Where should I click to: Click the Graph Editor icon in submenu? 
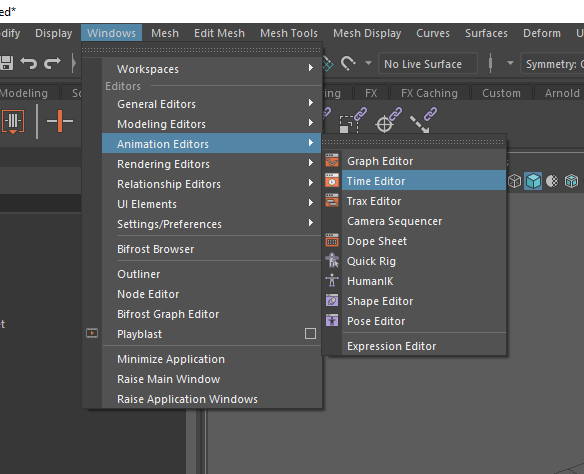[332, 160]
